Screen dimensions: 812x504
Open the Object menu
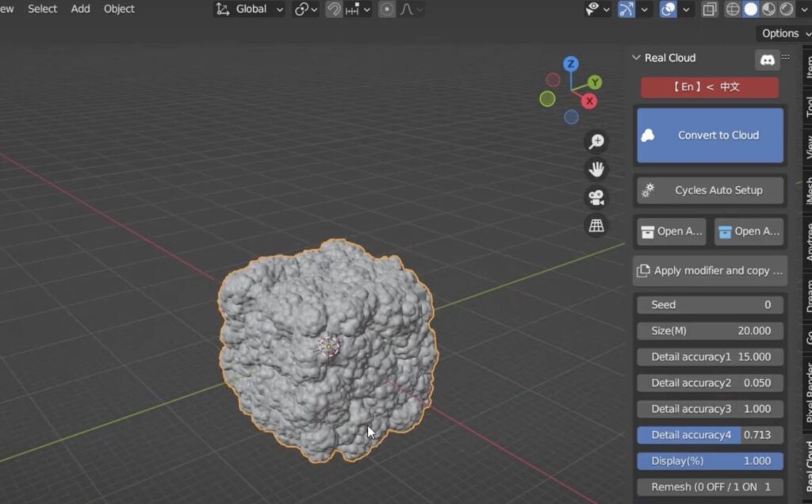(119, 9)
